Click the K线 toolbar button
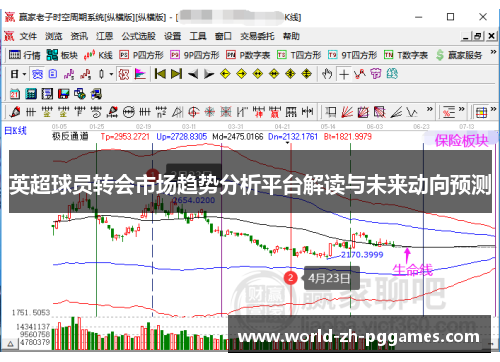The image size is (500, 362). (98, 55)
